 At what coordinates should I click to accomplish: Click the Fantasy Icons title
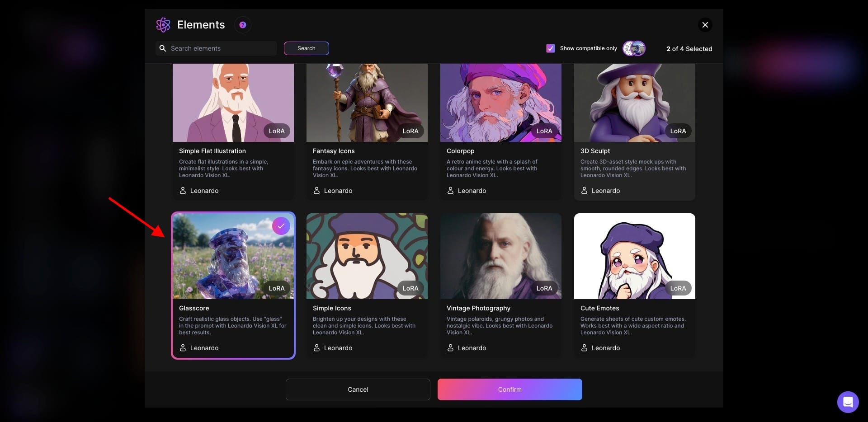point(334,151)
